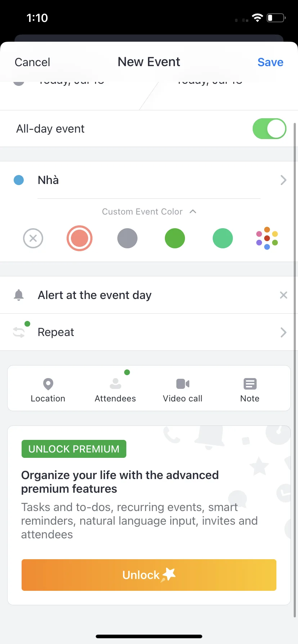Tap the orange Unlock button
This screenshot has height=644, width=298.
pyautogui.click(x=149, y=575)
